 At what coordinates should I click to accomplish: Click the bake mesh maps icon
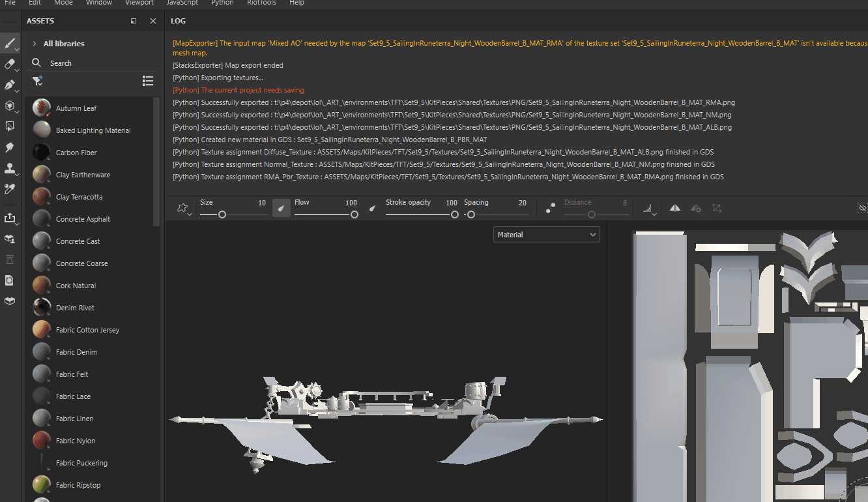pos(10,239)
